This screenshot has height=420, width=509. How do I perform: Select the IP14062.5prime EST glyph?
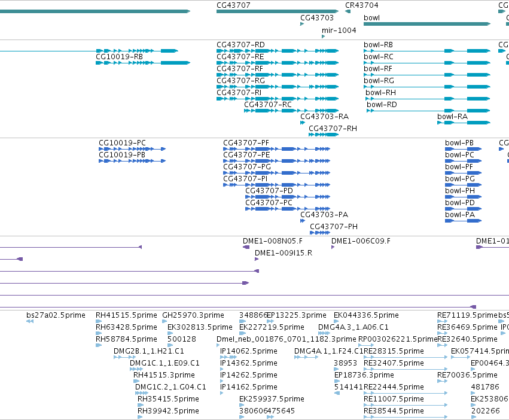(x=228, y=357)
